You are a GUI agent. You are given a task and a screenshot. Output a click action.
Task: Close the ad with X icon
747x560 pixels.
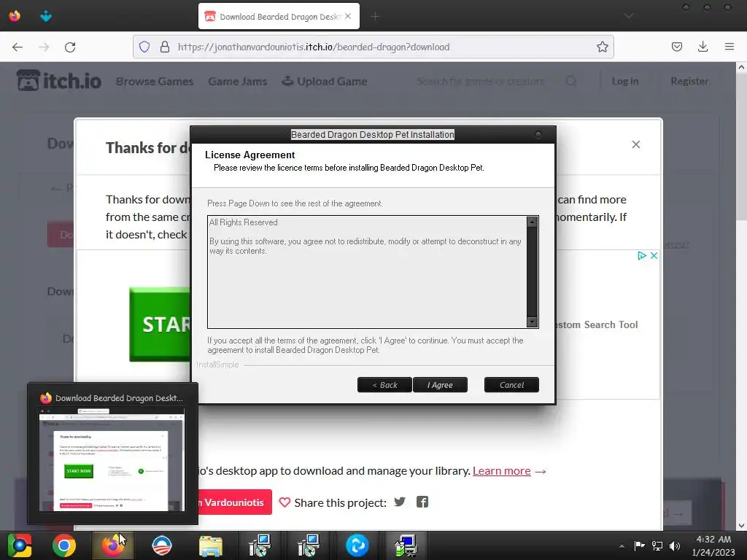pos(654,256)
